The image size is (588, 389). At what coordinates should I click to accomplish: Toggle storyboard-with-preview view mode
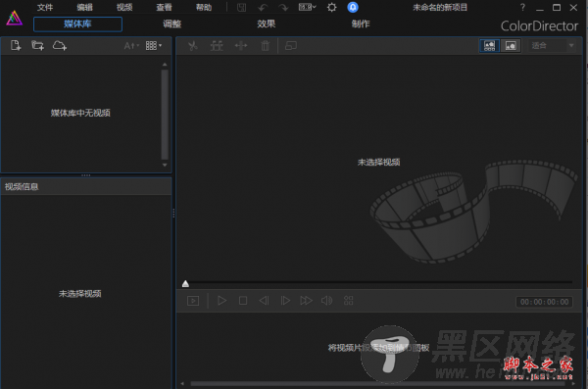pyautogui.click(x=489, y=46)
